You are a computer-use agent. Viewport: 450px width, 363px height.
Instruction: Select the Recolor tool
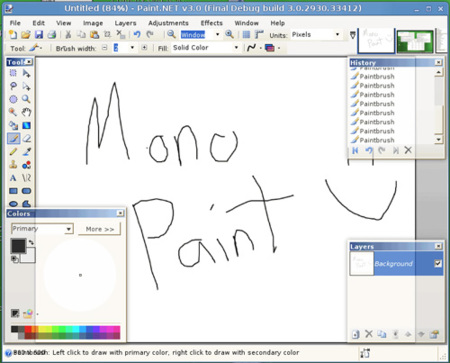(x=26, y=165)
